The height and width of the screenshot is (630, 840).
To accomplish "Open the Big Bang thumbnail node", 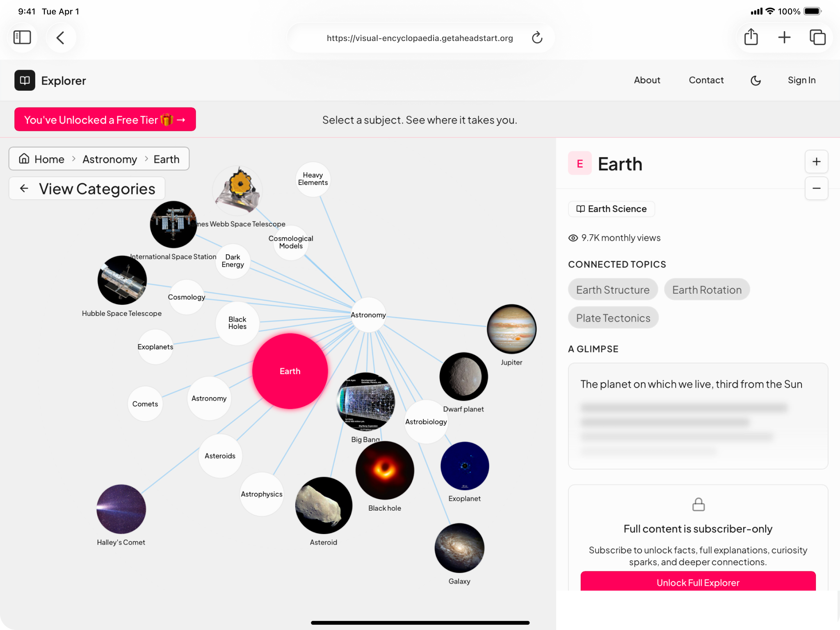I will [365, 402].
